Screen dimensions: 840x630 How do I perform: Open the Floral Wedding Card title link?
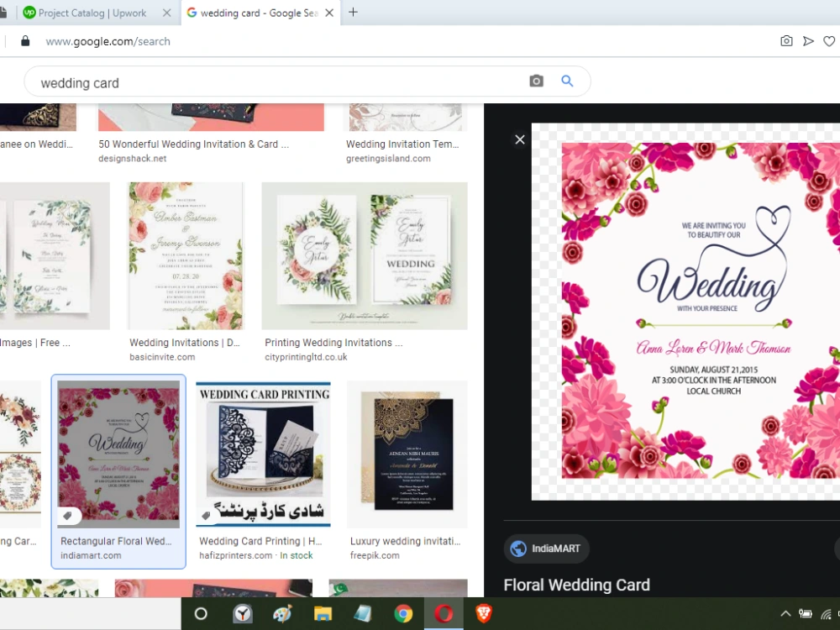click(x=576, y=585)
